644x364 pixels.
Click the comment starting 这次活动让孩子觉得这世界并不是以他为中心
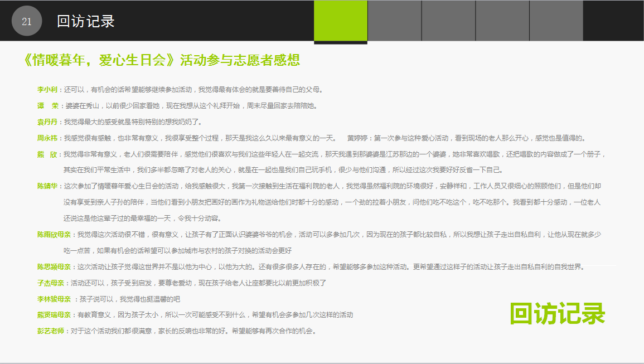(x=331, y=267)
